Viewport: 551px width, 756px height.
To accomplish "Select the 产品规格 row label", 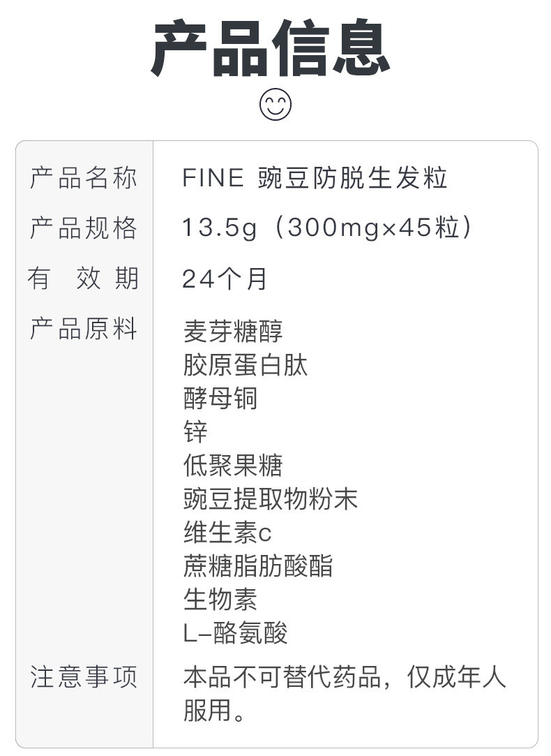I will pos(84,228).
